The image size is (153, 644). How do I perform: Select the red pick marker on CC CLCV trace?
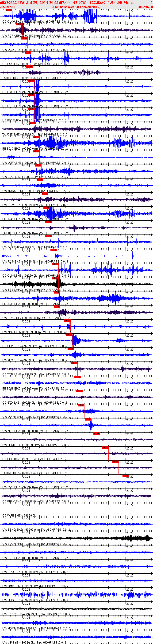coord(9,11)
